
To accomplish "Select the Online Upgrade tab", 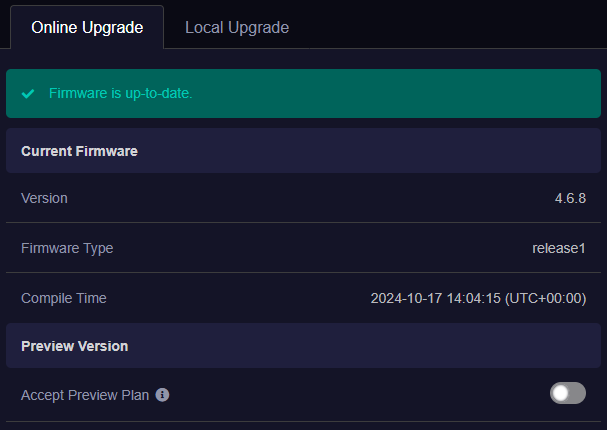I will [87, 27].
